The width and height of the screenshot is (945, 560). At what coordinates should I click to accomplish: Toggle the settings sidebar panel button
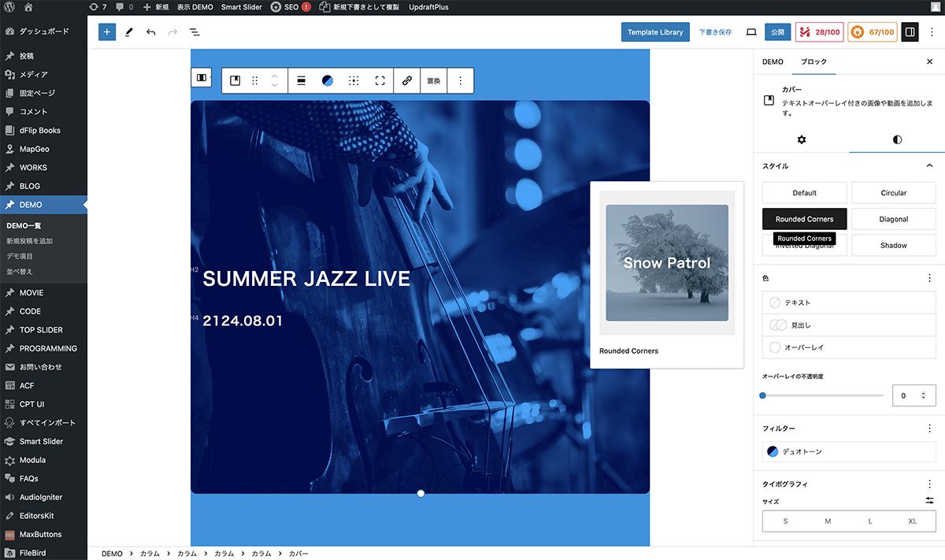click(910, 32)
